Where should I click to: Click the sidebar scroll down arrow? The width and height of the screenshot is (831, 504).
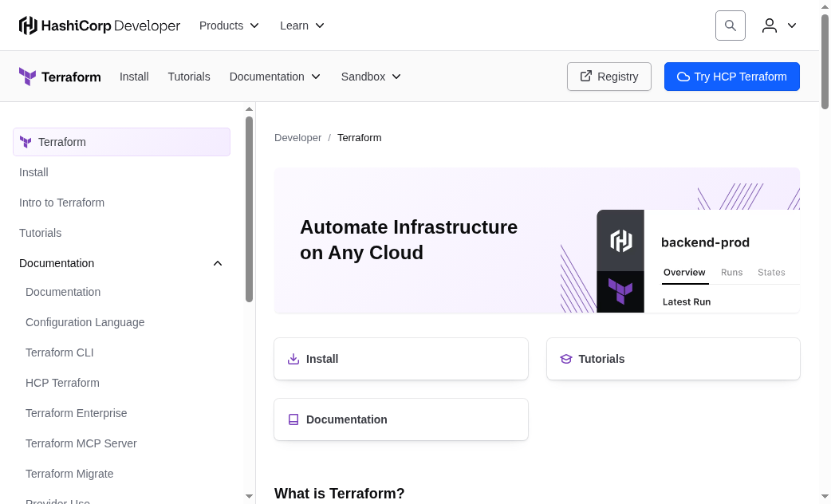click(x=249, y=497)
